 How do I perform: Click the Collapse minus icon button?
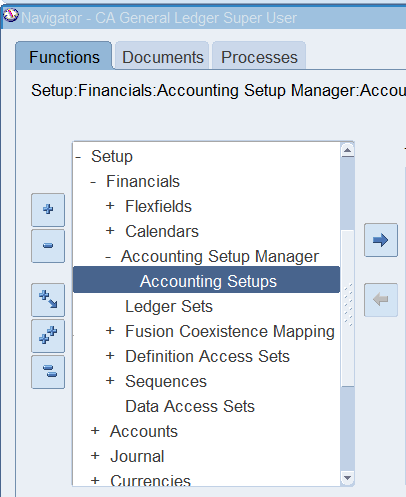pyautogui.click(x=48, y=246)
